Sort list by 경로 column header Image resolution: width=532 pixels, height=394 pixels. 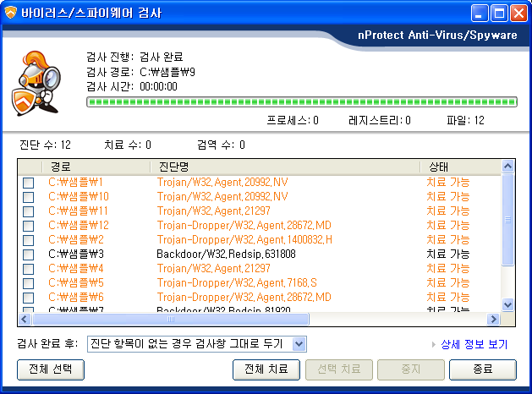pyautogui.click(x=96, y=167)
